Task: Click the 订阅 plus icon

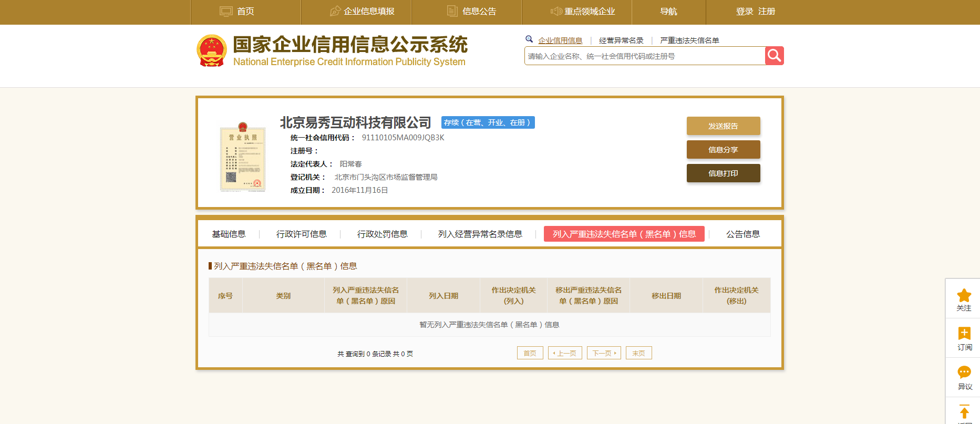Action: [964, 334]
